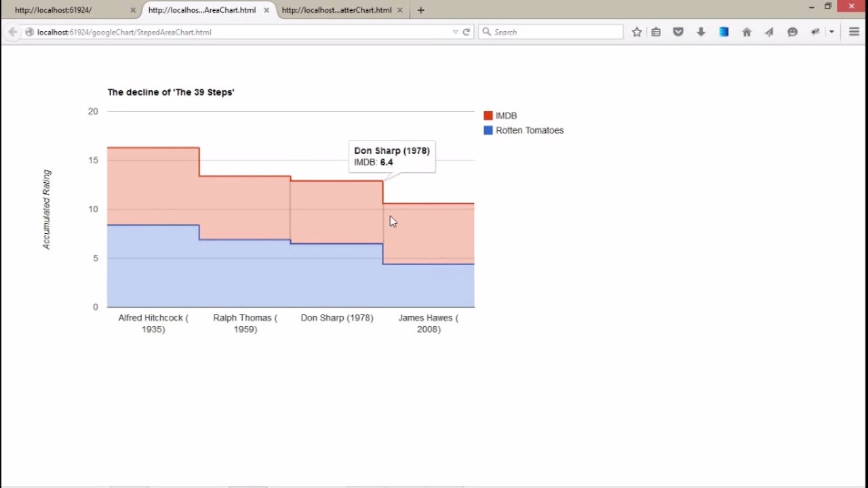Open the chat smiley icon
Viewport: 868px width, 488px height.
(x=792, y=32)
